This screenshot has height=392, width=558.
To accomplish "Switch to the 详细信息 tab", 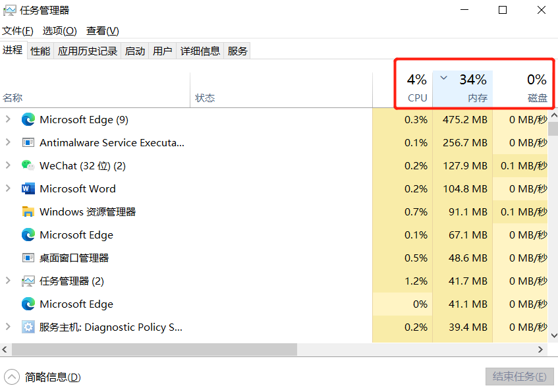I will pos(200,51).
